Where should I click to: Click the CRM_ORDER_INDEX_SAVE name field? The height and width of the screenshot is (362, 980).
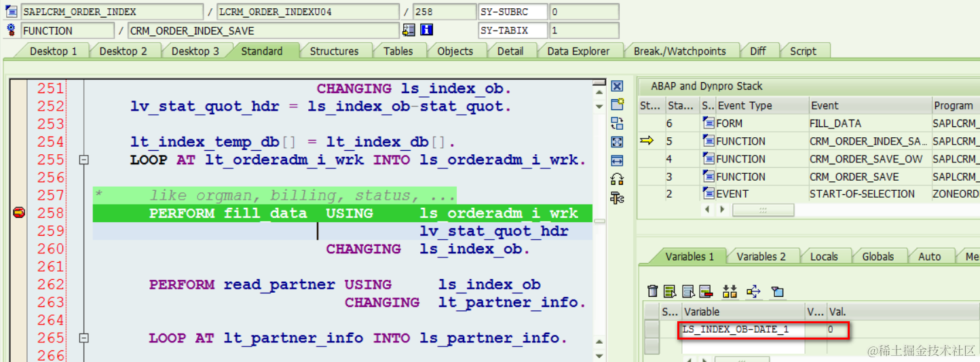[x=263, y=31]
